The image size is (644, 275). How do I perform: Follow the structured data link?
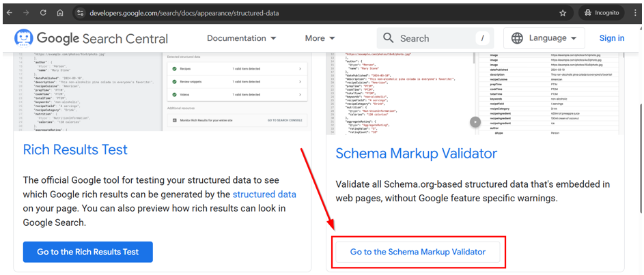[x=264, y=194]
